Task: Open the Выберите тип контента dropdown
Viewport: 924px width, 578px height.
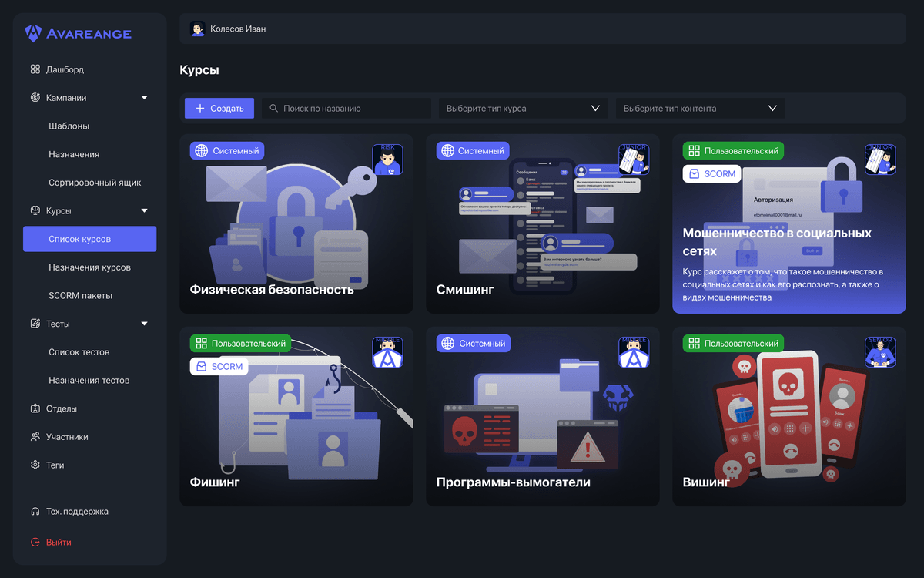Action: [x=699, y=108]
